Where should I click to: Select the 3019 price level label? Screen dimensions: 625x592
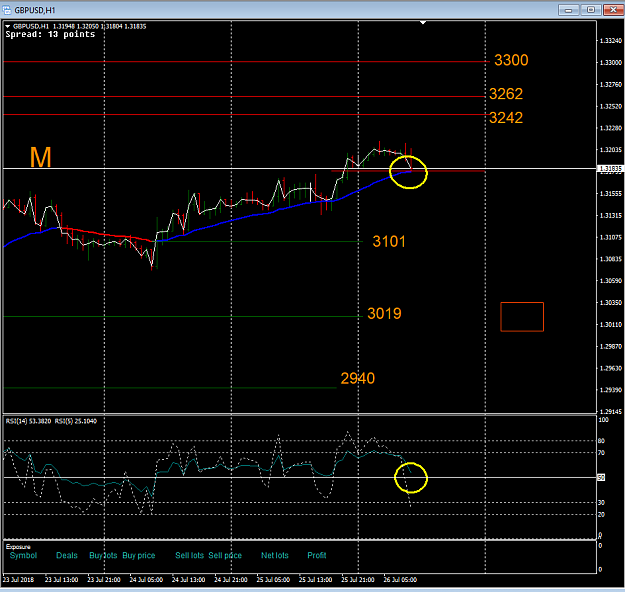[384, 313]
